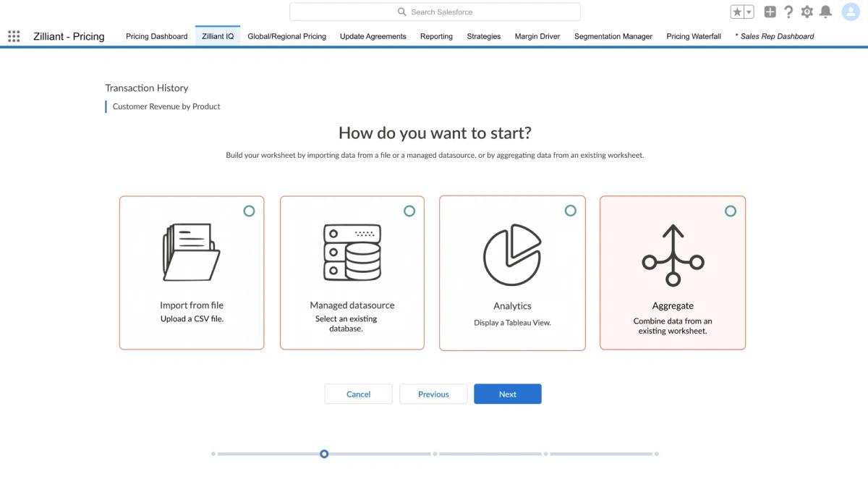The image size is (868, 490).
Task: Click the 'Analytics' card title
Action: (512, 306)
